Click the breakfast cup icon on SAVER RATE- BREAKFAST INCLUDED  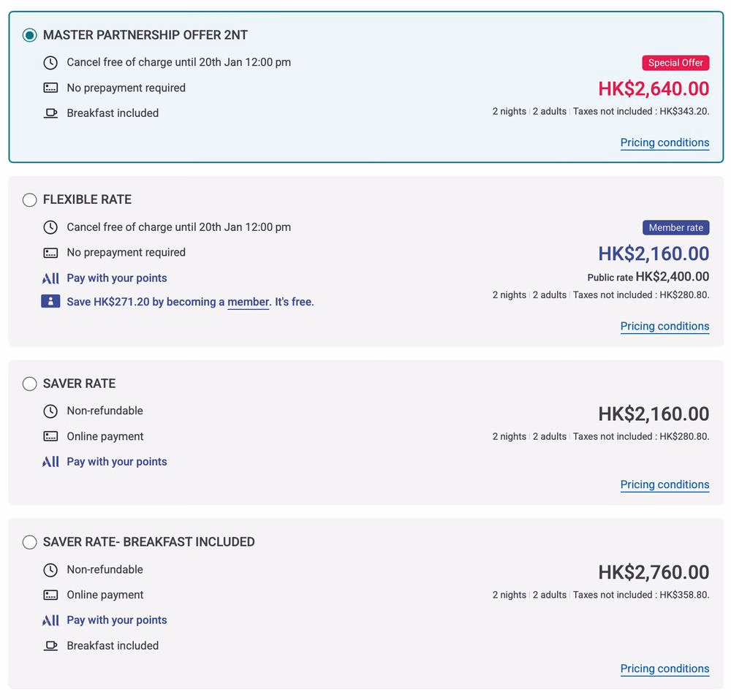[x=50, y=646]
